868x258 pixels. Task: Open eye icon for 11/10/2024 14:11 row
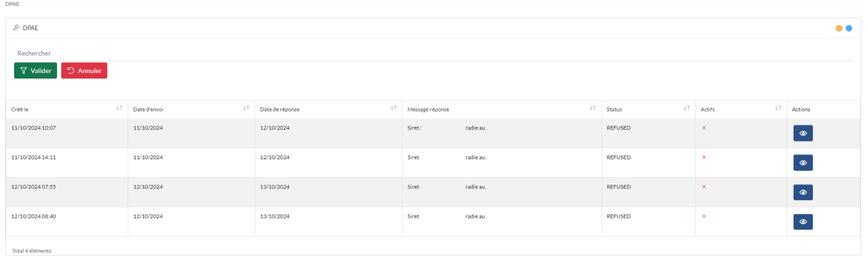click(803, 163)
